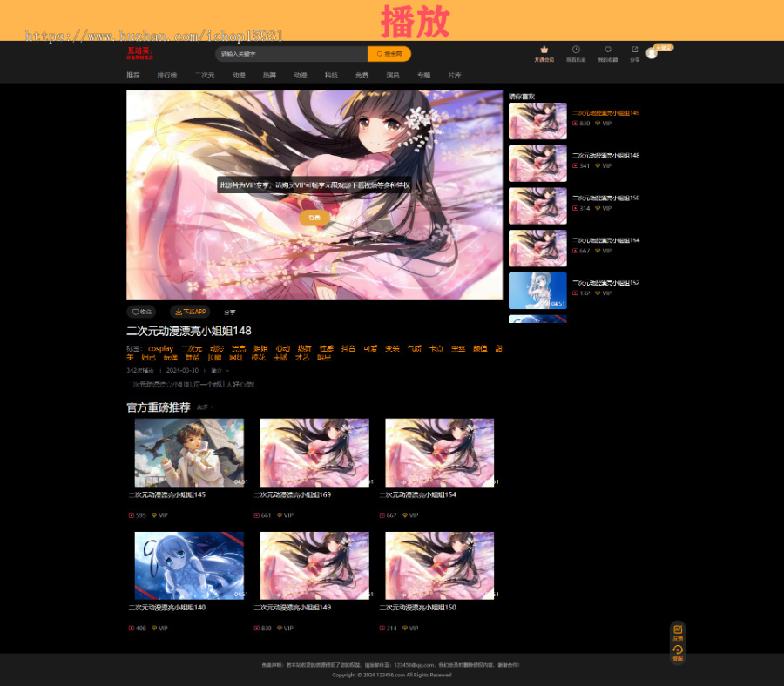The image size is (784, 686).
Task: Click the 校花 tag
Action: (x=259, y=358)
